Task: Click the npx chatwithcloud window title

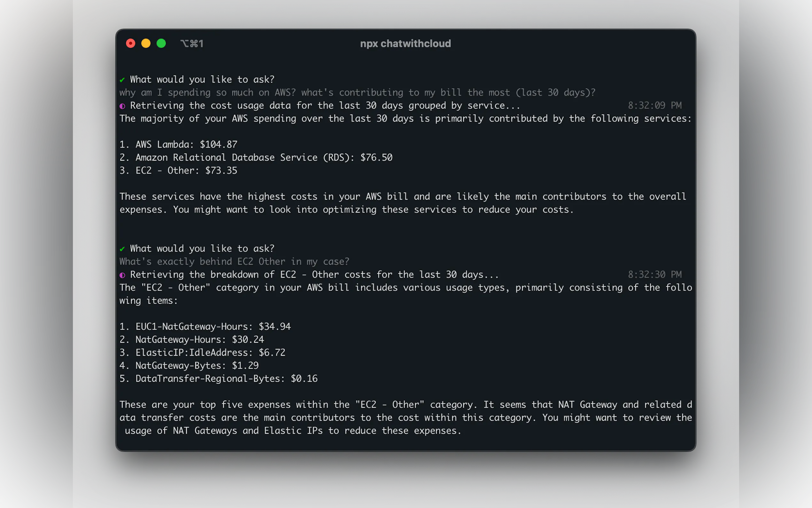Action: (x=405, y=44)
